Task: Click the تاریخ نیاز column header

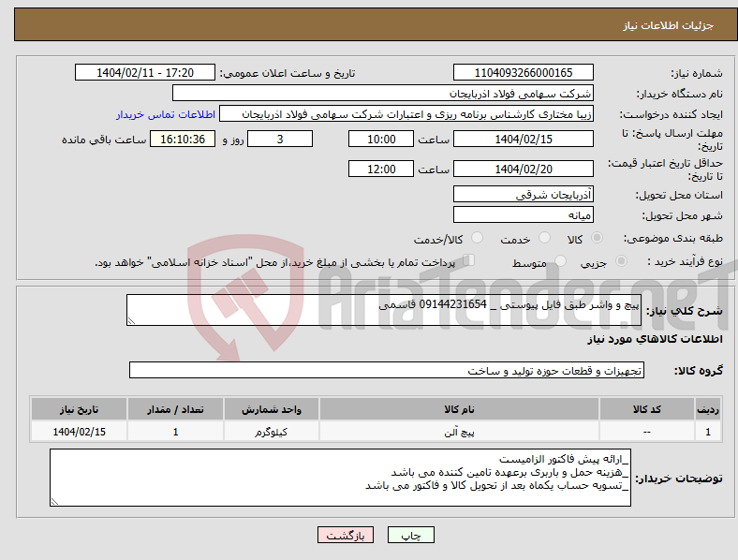Action: coord(79,409)
